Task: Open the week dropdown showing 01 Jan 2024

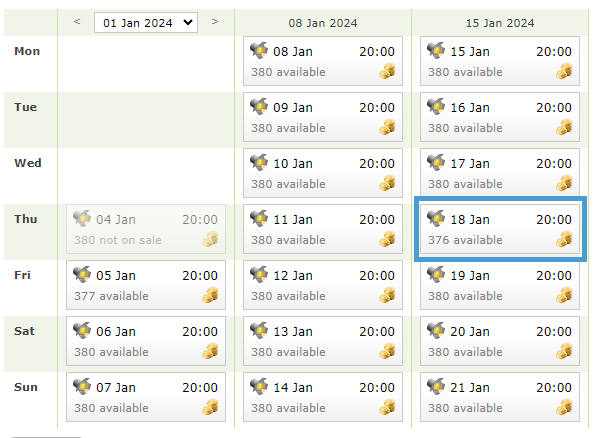Action: (146, 23)
